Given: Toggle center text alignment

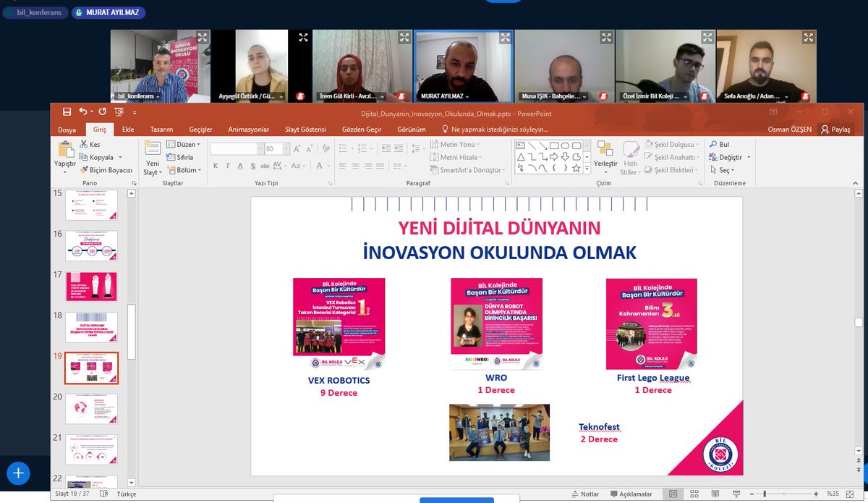Looking at the screenshot, I should tap(356, 166).
